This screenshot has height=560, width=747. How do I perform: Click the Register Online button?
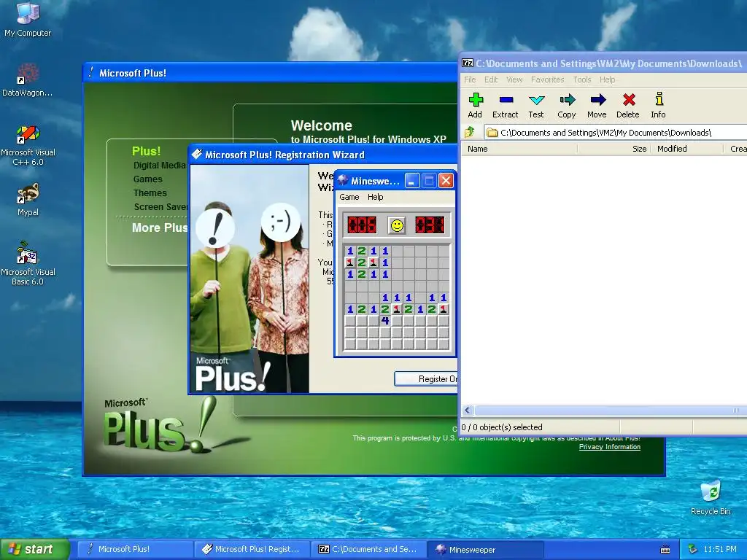[x=426, y=379]
